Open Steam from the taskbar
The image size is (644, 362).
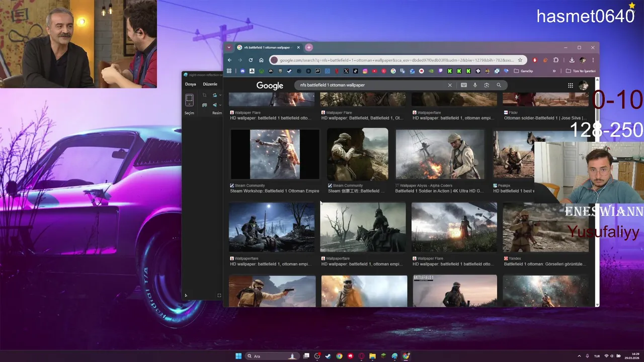(328, 356)
